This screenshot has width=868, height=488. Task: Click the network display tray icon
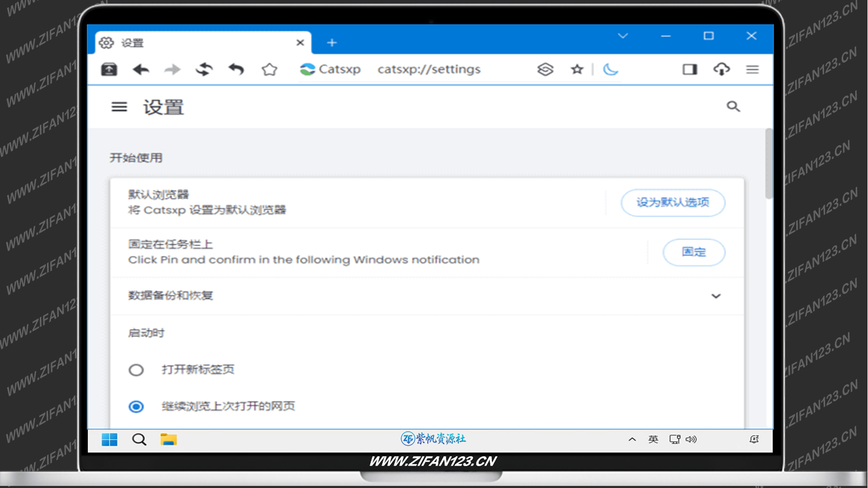pos(674,439)
